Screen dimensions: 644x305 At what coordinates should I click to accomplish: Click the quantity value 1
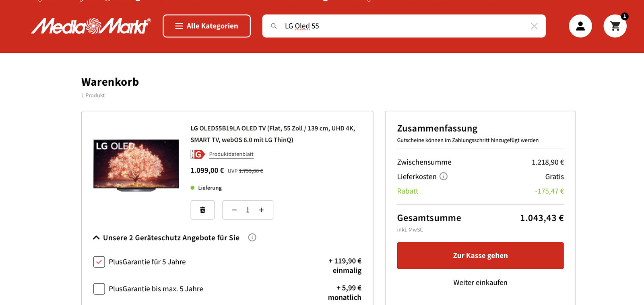[x=248, y=210]
